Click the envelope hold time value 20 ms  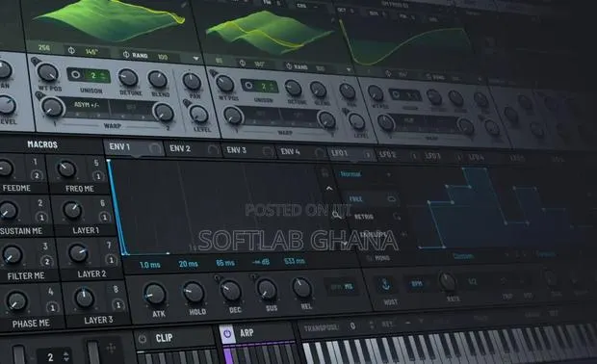click(188, 264)
